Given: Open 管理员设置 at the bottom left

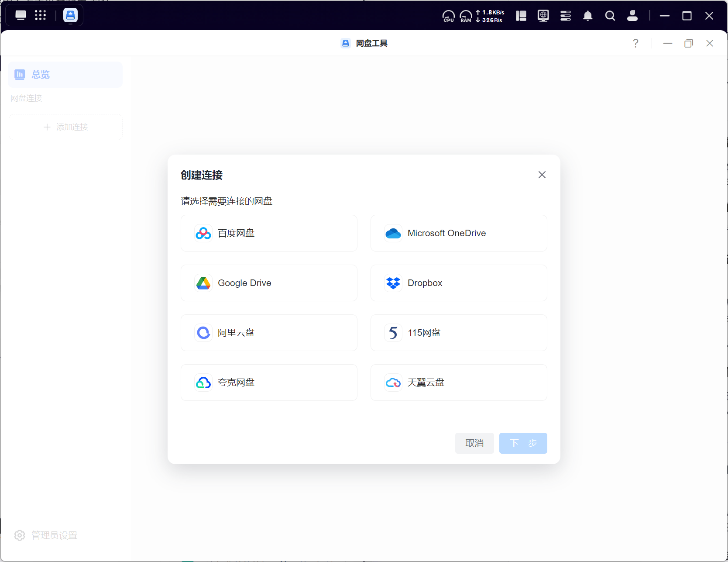Looking at the screenshot, I should [x=46, y=535].
